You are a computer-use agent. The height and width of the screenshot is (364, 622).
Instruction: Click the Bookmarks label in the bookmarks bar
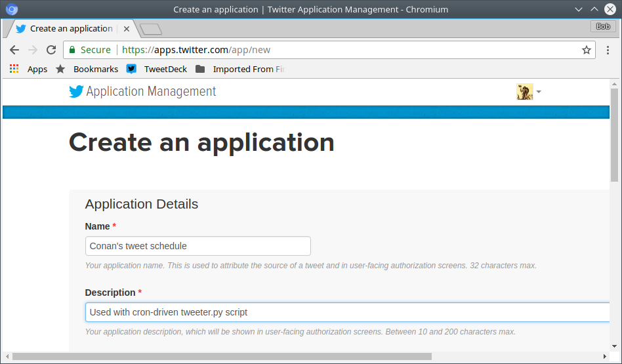click(x=96, y=69)
